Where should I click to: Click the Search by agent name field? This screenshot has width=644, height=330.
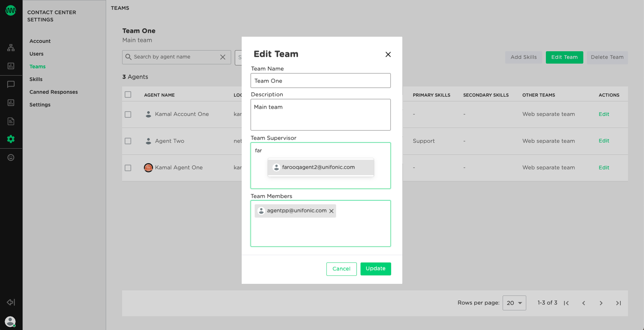176,57
